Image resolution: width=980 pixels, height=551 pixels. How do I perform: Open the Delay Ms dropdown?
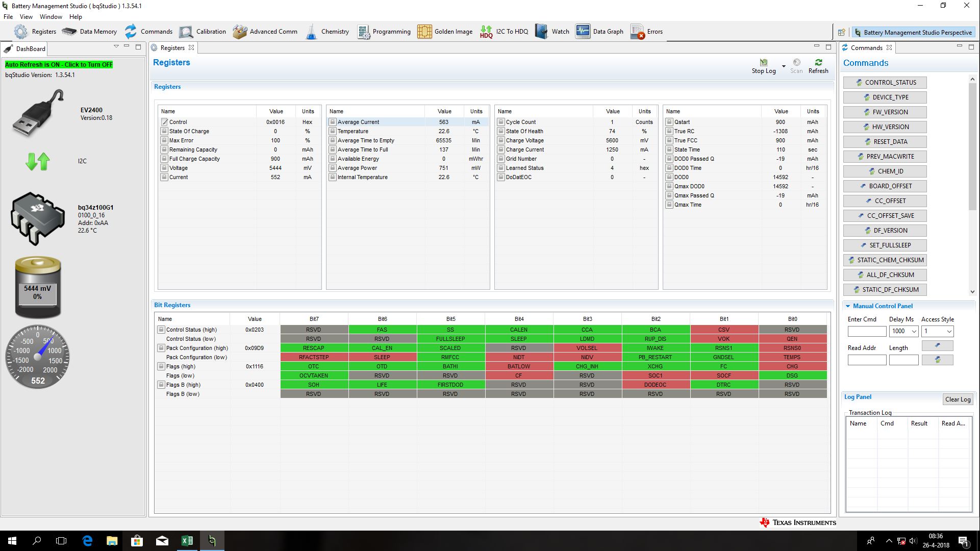pos(914,331)
